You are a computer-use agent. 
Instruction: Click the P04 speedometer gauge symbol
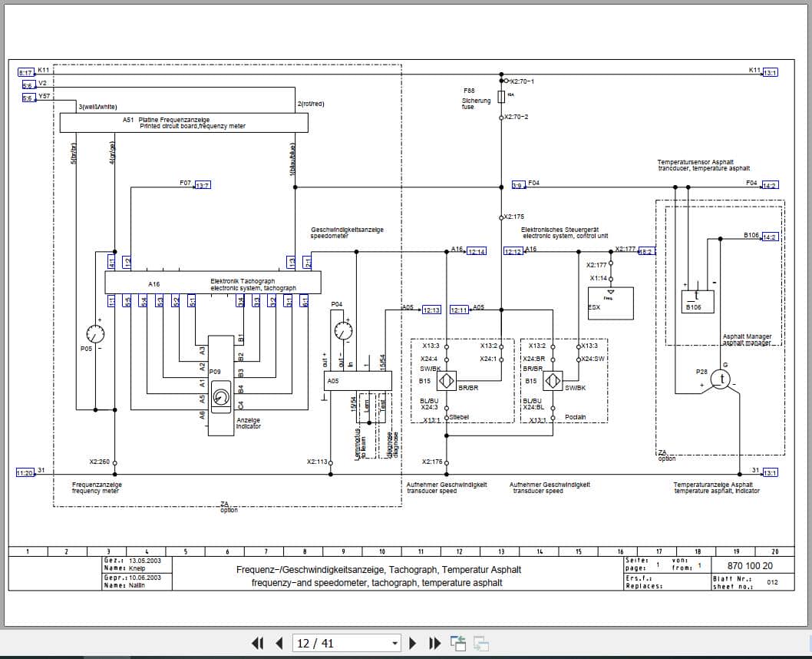tap(343, 330)
